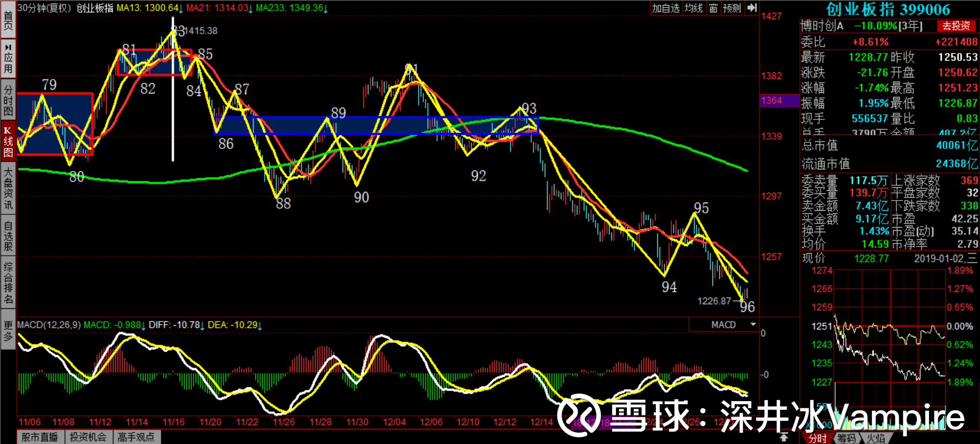The width and height of the screenshot is (980, 444).
Task: Switch to 分时图 intraday chart view
Action: click(x=8, y=99)
